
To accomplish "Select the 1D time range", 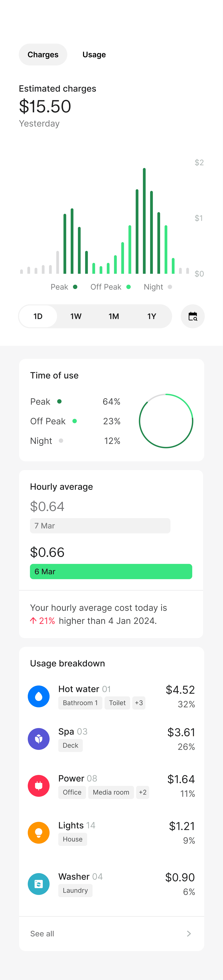I will [x=38, y=316].
